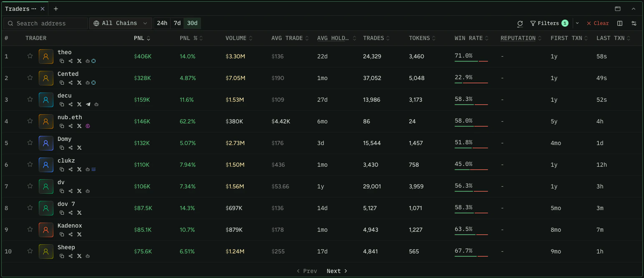Click the bot icon under Sheep

pos(88,256)
